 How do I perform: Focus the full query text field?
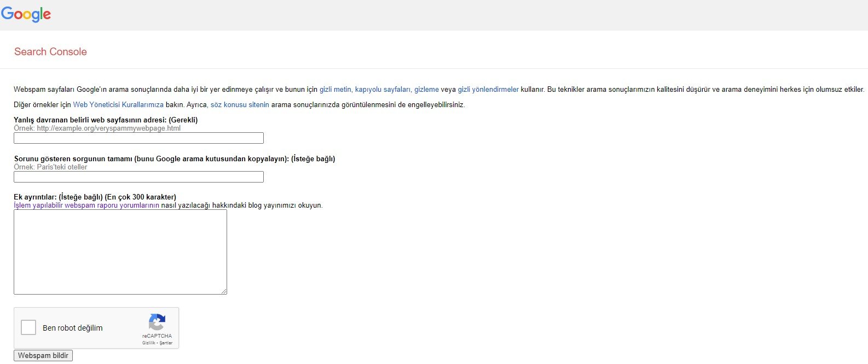138,177
